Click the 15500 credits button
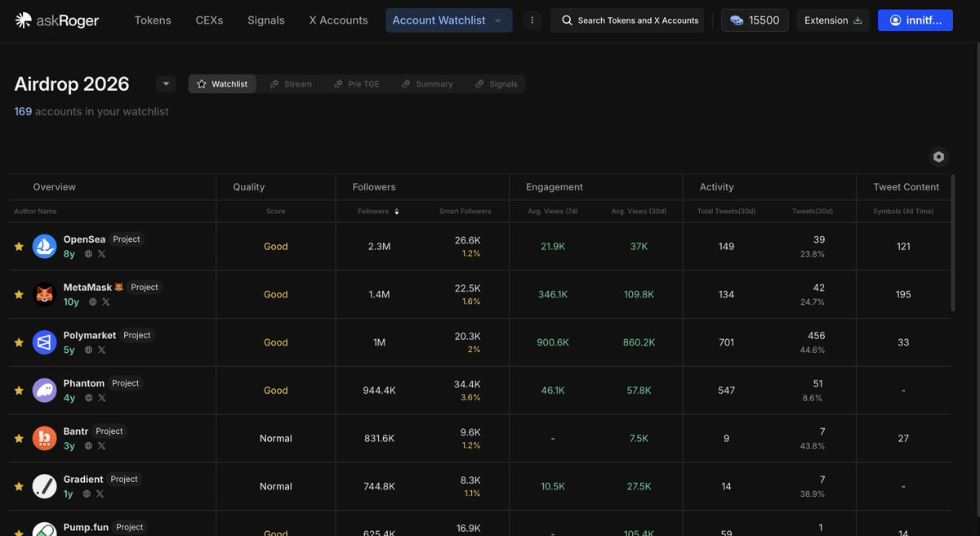 (x=755, y=20)
